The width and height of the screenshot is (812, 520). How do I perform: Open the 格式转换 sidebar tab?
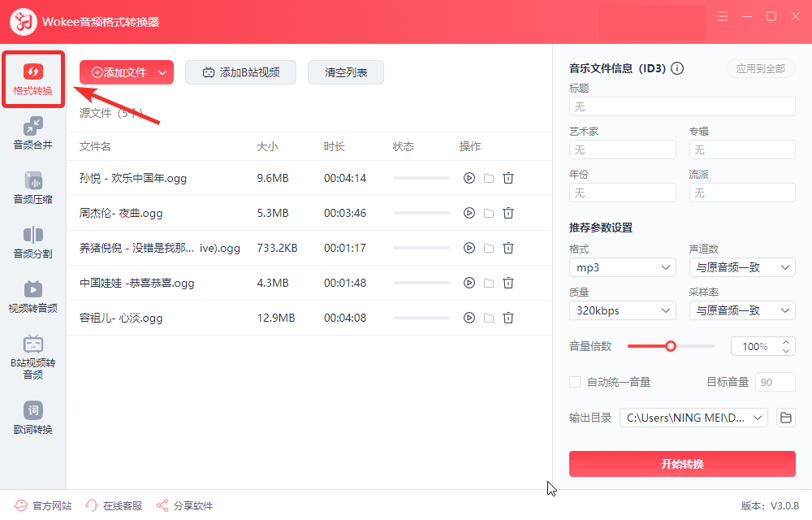[x=33, y=80]
